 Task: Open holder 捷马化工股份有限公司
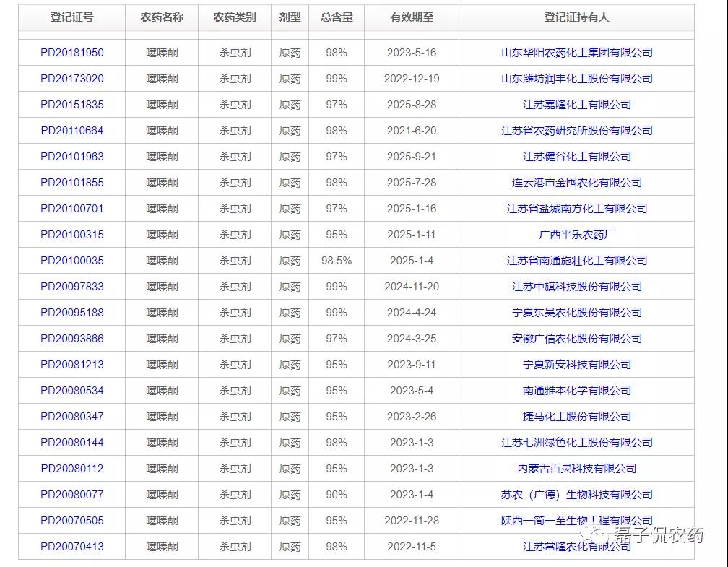[x=576, y=417]
